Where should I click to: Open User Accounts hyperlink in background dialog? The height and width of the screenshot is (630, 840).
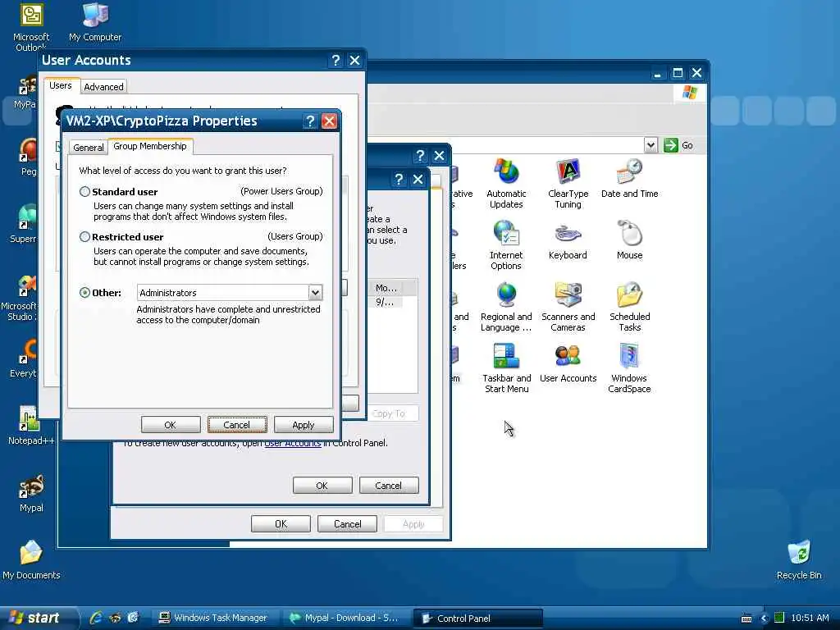[x=293, y=444]
